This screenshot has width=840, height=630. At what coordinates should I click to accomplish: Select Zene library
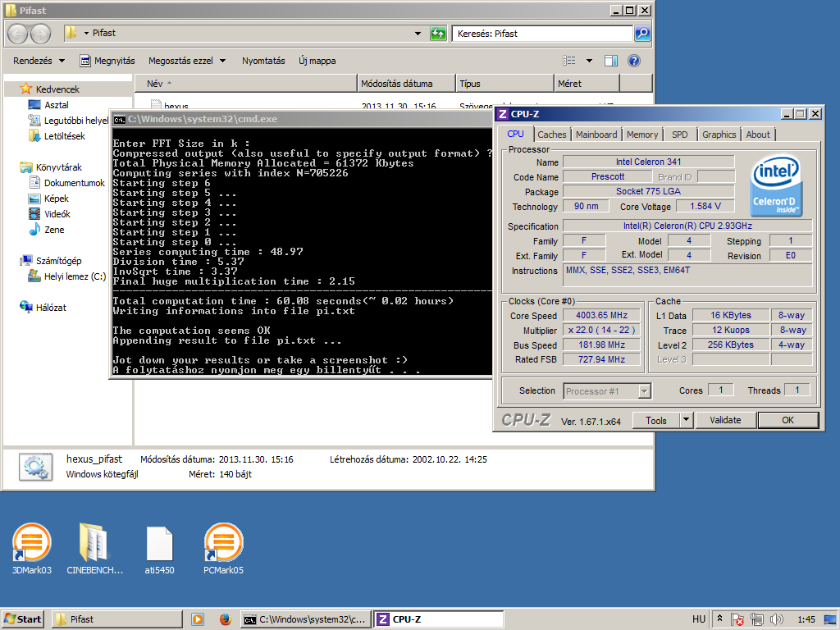[47, 230]
